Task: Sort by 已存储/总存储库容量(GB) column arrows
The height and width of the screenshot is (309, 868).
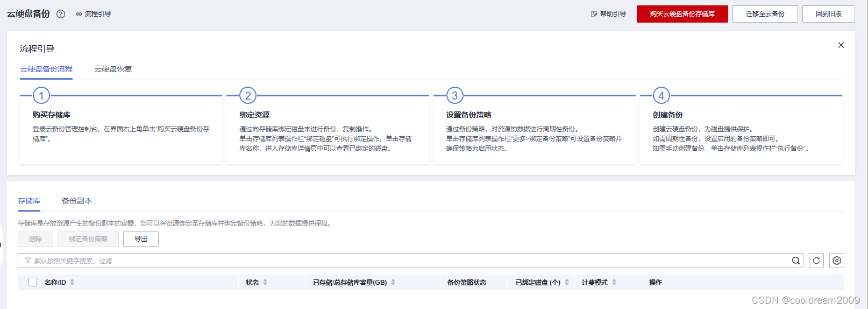Action: (x=393, y=282)
